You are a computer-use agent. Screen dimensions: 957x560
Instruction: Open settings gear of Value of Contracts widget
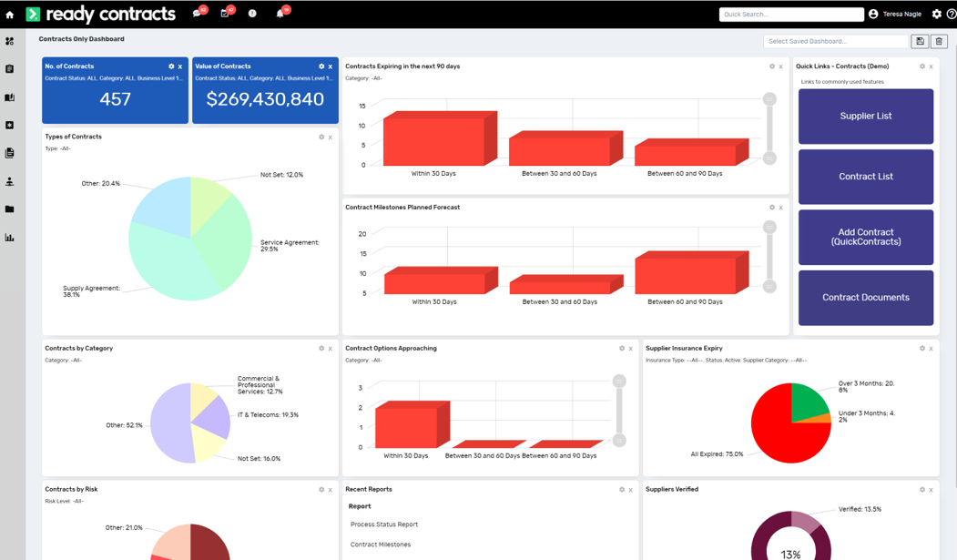click(321, 66)
